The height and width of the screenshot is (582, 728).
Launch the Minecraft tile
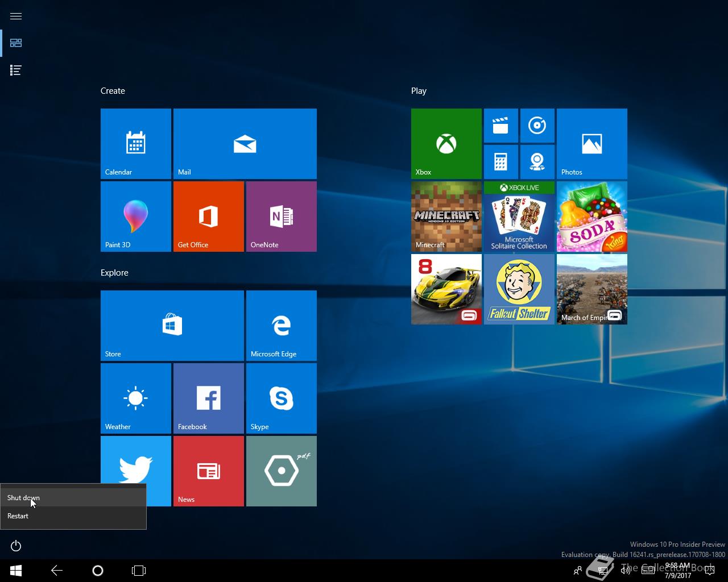point(446,217)
